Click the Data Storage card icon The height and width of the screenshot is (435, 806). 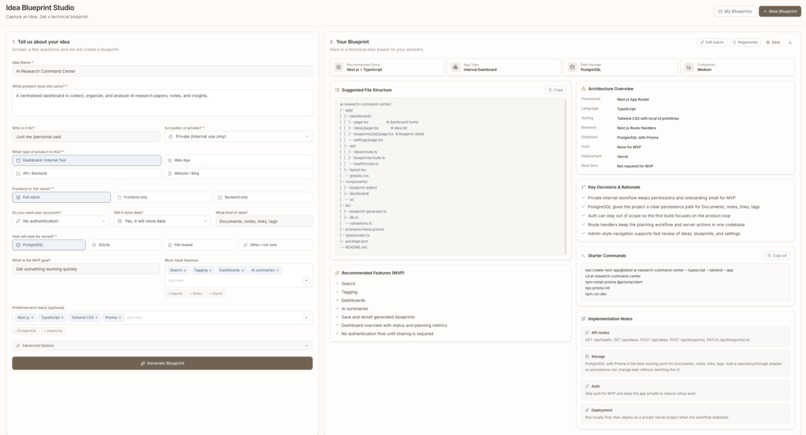click(x=572, y=67)
